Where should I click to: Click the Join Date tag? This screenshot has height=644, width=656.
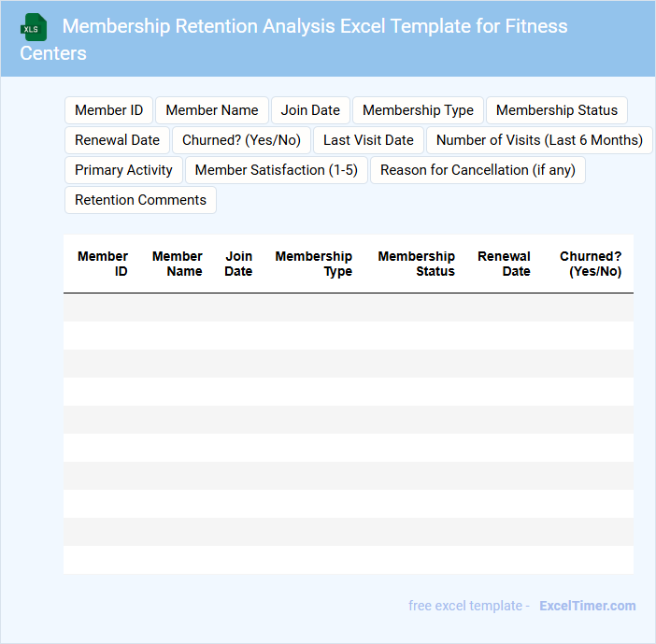click(x=310, y=110)
